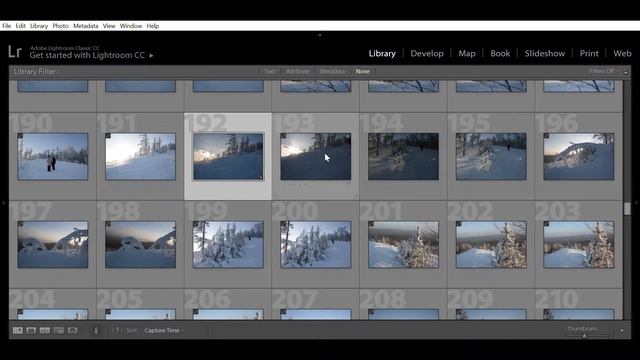Adjust the Thumbnails size slider
Viewport: 640px width, 360px height.
[584, 336]
